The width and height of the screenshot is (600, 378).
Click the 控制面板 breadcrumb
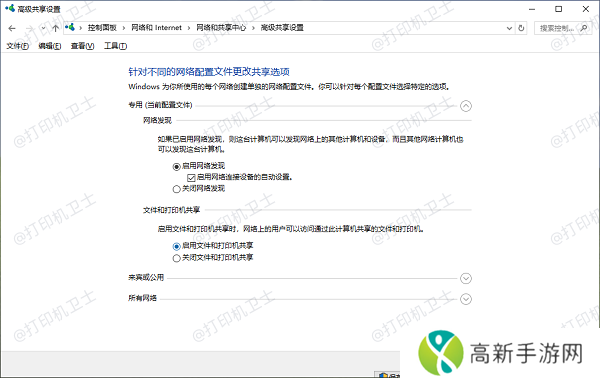(x=102, y=28)
